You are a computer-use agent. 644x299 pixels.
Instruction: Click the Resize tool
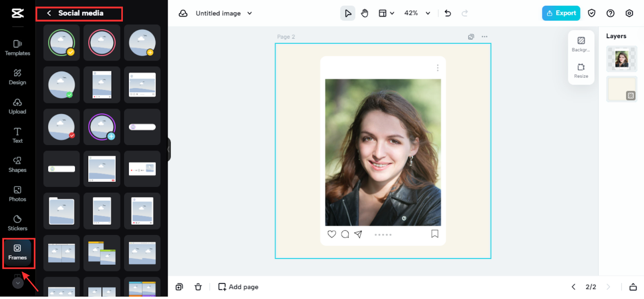pos(581,70)
